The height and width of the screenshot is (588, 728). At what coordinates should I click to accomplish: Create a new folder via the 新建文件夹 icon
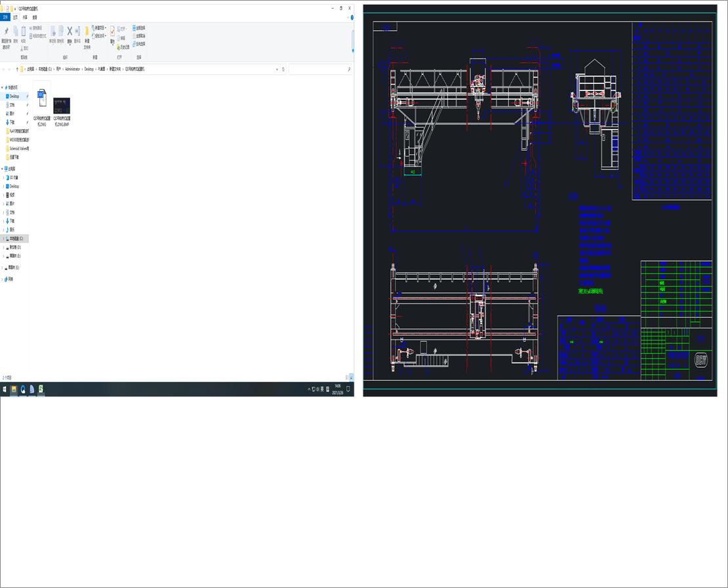[x=87, y=32]
